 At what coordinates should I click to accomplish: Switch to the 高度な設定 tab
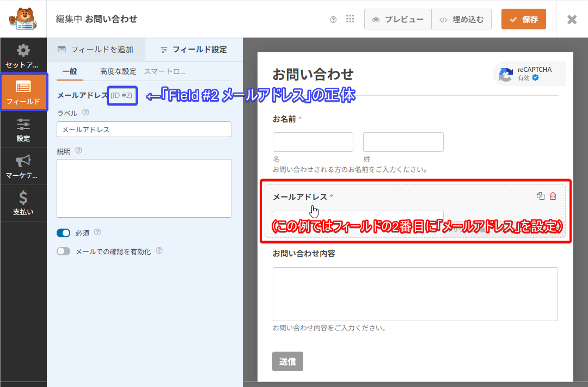click(118, 71)
